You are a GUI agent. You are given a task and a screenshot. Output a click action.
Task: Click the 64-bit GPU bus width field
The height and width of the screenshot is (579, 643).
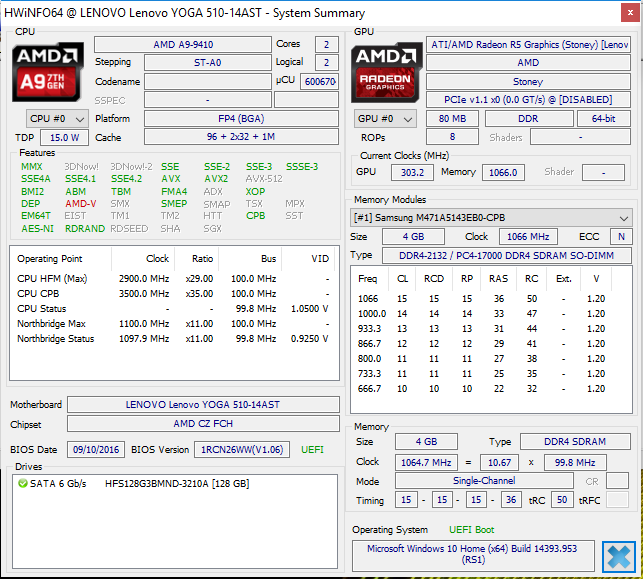(604, 119)
